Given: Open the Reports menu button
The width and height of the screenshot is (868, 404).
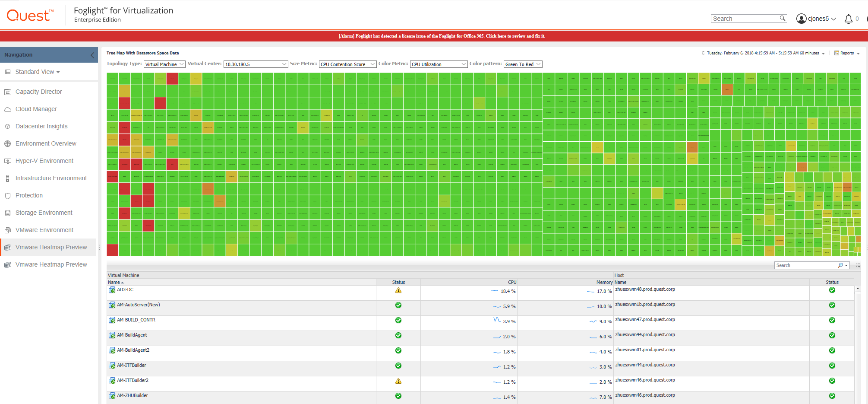Looking at the screenshot, I should (847, 53).
